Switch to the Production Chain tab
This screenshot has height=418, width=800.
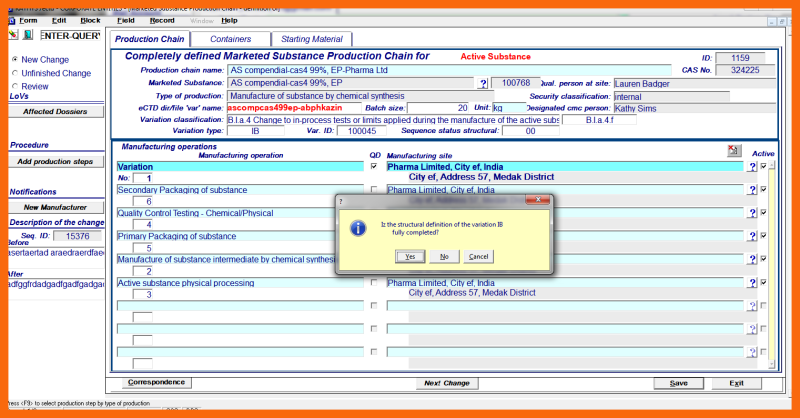click(149, 39)
